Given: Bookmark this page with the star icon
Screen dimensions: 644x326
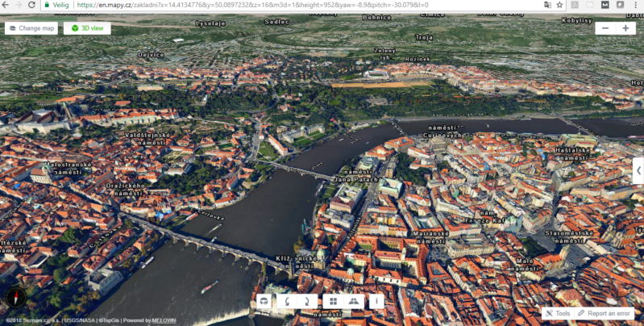Looking at the screenshot, I should point(559,5).
